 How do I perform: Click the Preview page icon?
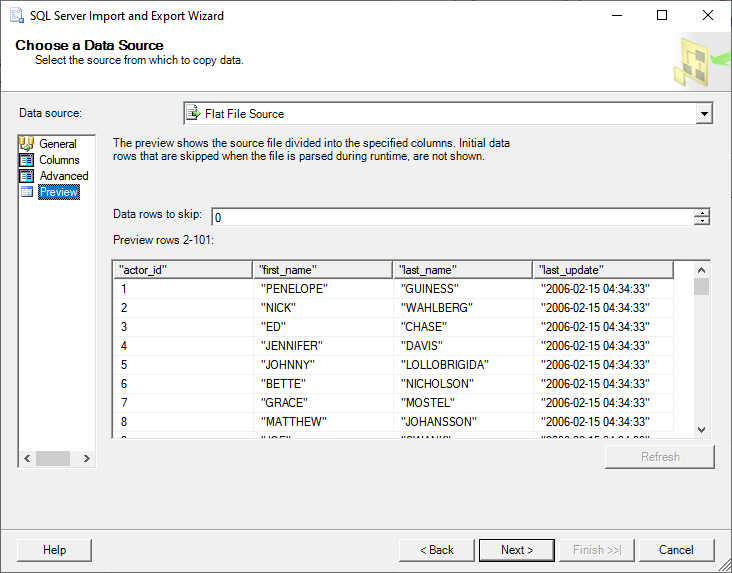27,192
